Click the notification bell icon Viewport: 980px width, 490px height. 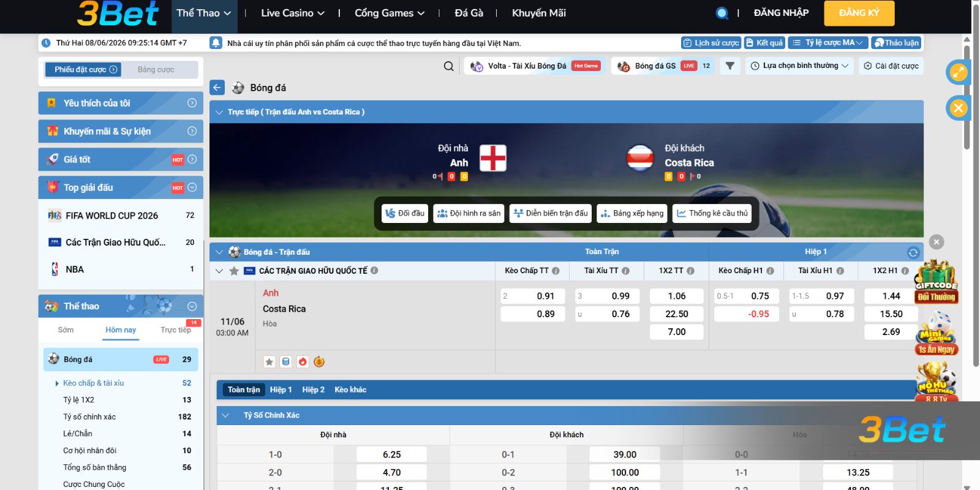click(x=216, y=43)
